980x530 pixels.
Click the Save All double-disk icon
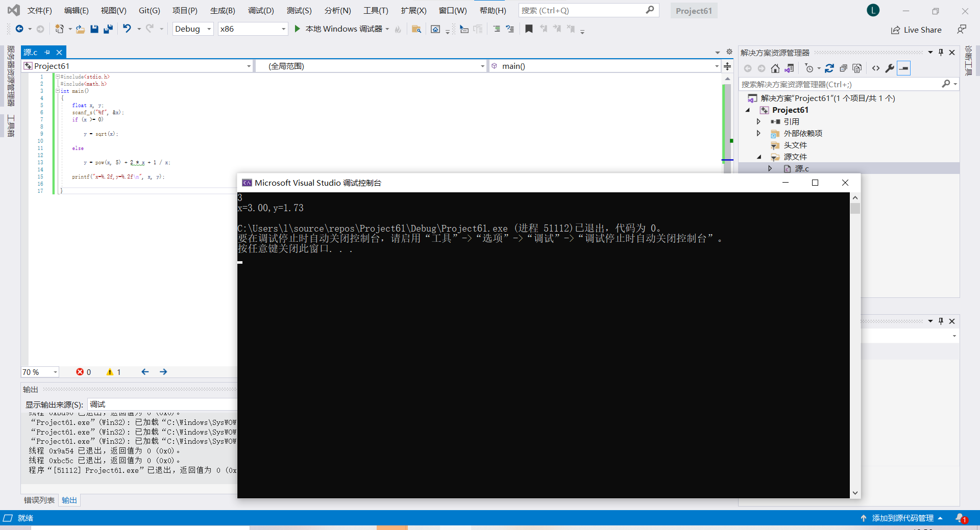[x=108, y=29]
